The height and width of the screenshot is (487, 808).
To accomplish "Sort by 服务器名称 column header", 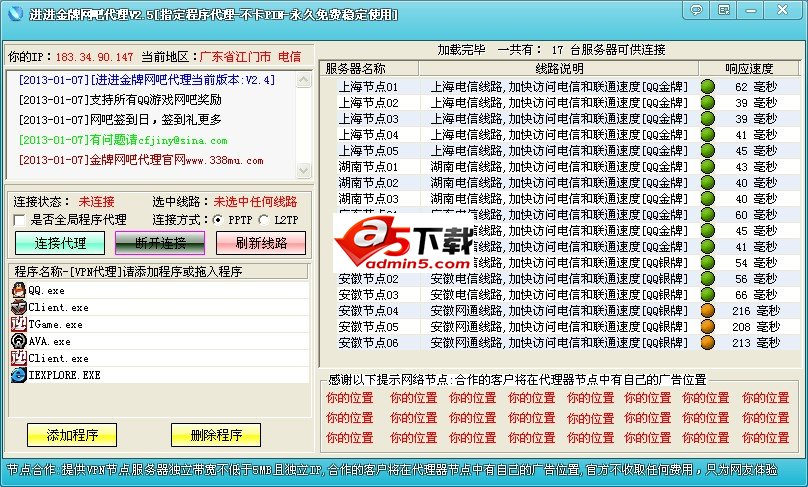I will point(370,69).
